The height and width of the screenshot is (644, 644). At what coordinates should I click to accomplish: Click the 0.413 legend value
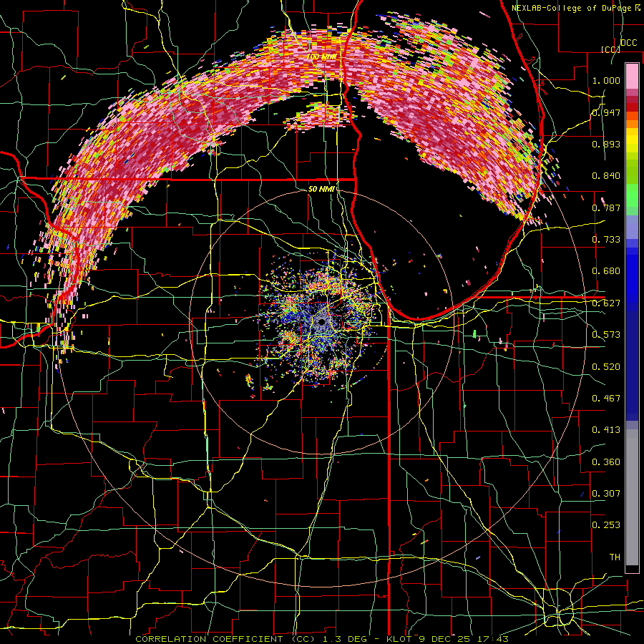click(606, 430)
